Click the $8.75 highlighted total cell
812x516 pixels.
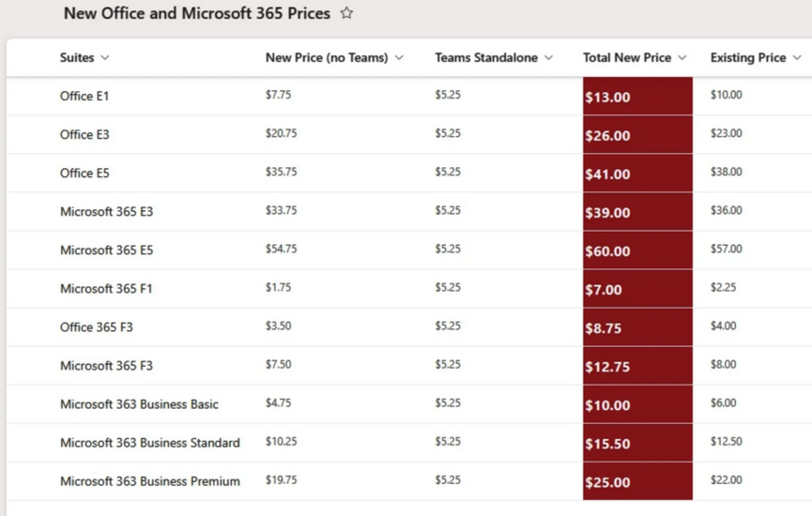[637, 327]
